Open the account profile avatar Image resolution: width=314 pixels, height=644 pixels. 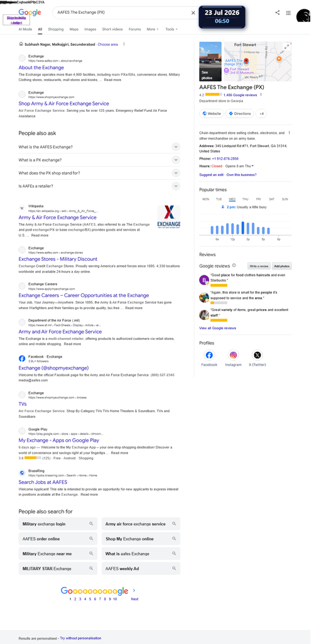[x=303, y=16]
